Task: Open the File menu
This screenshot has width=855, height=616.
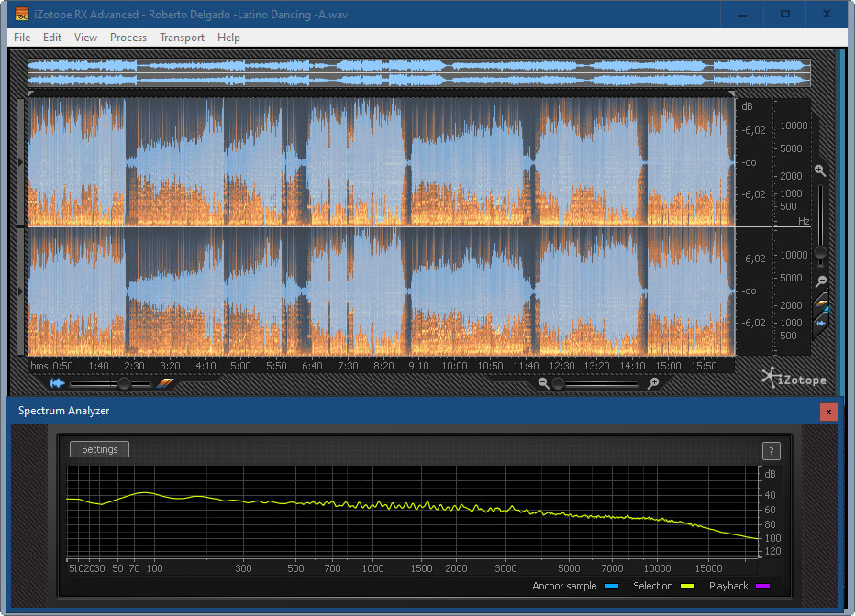Action: 22,38
